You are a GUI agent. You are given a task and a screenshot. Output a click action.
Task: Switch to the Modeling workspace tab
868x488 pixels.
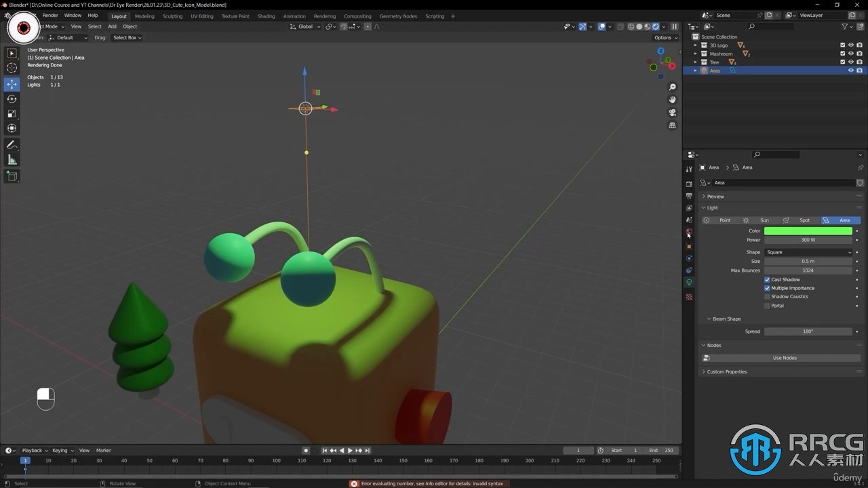[x=144, y=16]
